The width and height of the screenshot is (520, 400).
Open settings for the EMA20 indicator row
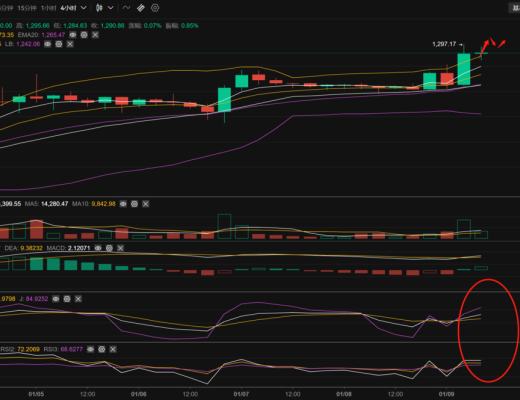[84, 35]
